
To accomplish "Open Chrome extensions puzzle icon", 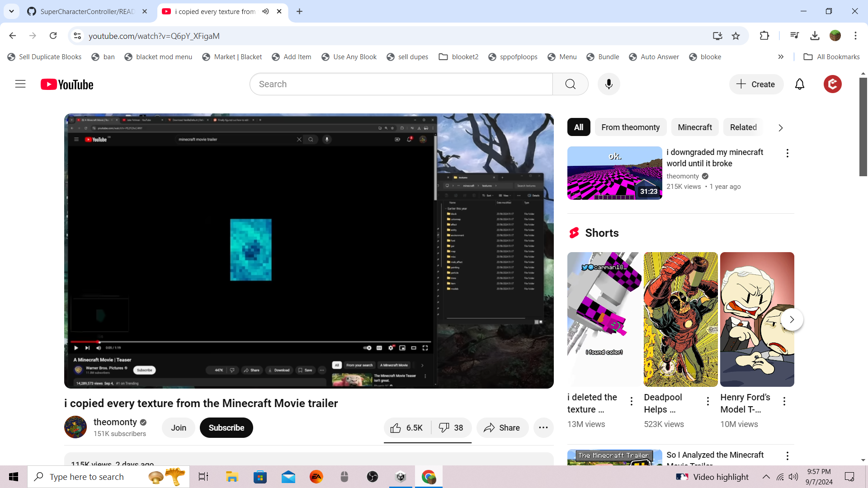I will click(x=764, y=36).
